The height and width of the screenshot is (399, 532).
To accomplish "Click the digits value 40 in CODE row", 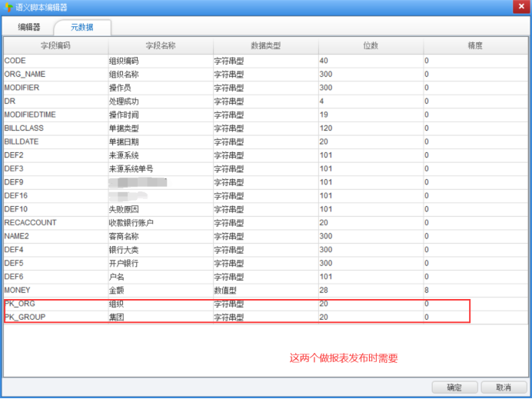I will coord(324,61).
